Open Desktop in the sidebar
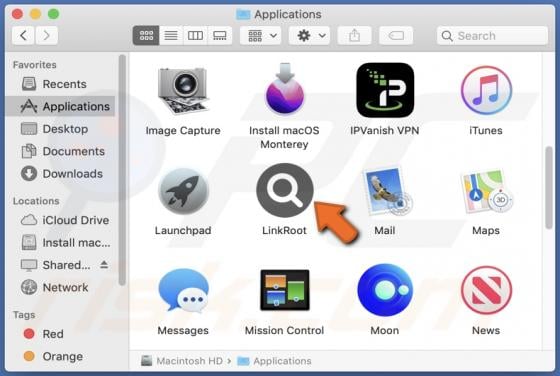This screenshot has height=376, width=560. click(x=61, y=129)
